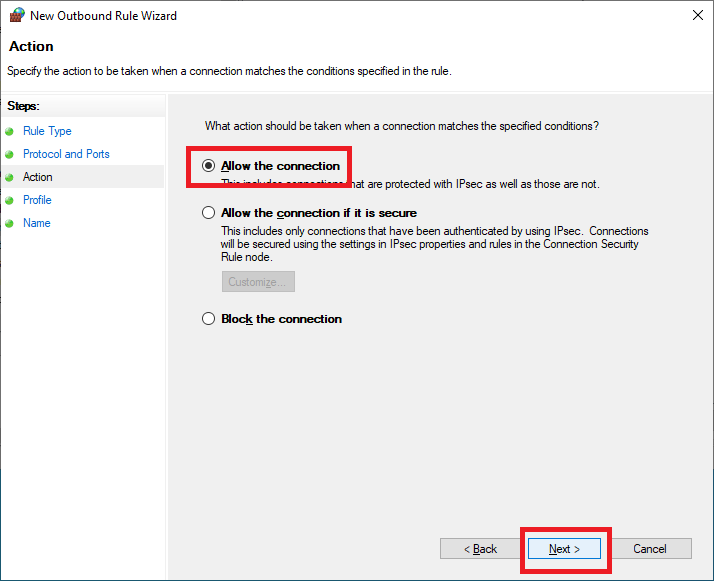Click the green dot next to Protocol and Ports
The height and width of the screenshot is (581, 714).
tap(10, 154)
